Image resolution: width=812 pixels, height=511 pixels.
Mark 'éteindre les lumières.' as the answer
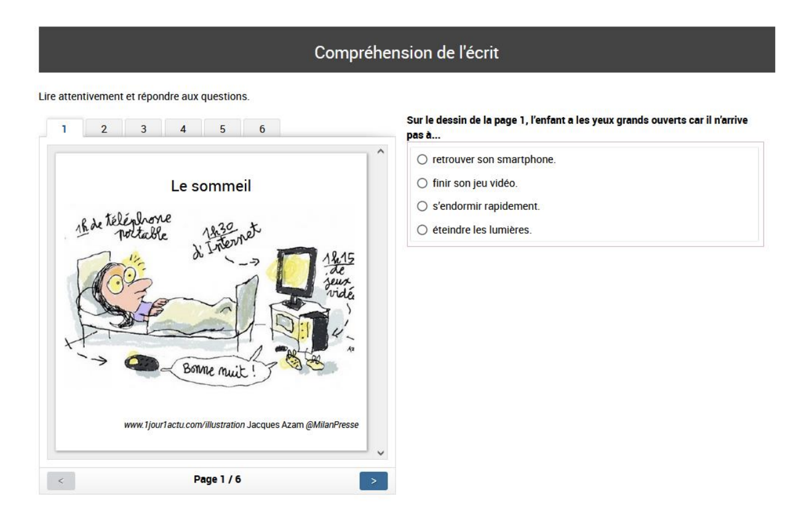pyautogui.click(x=422, y=230)
